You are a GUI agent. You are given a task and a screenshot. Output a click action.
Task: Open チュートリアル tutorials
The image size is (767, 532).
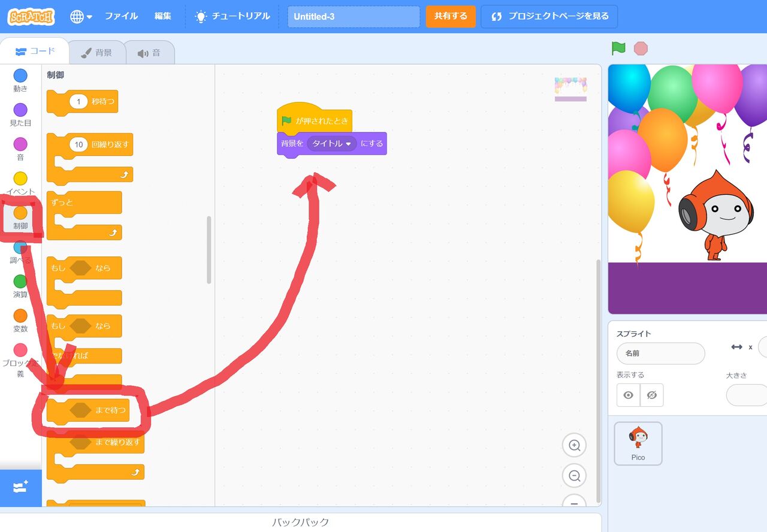[x=233, y=16]
